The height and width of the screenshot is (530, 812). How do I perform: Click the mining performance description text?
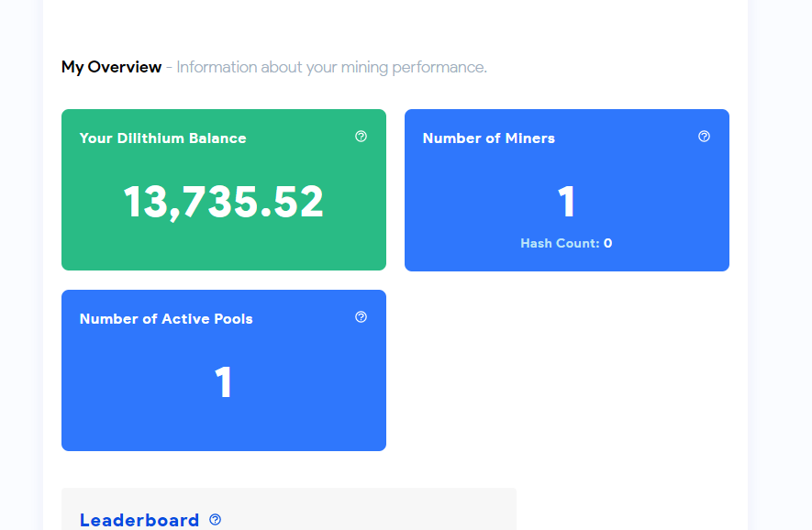point(331,67)
